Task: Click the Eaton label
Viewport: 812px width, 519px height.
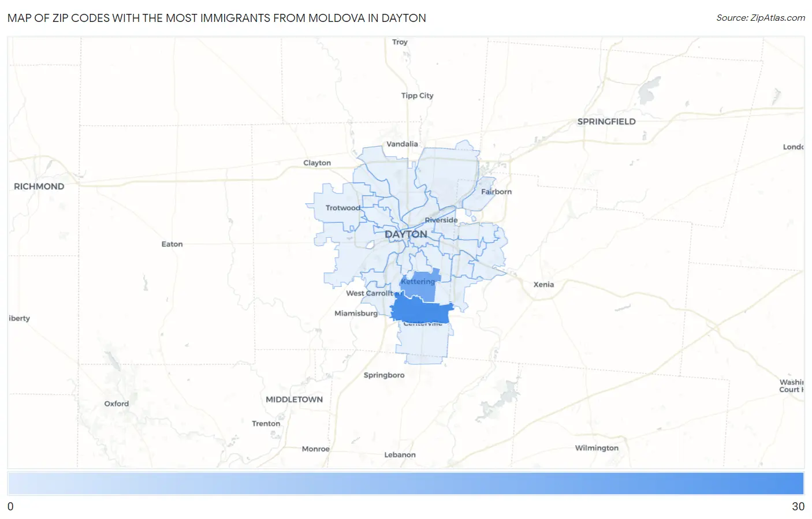Action: [172, 244]
